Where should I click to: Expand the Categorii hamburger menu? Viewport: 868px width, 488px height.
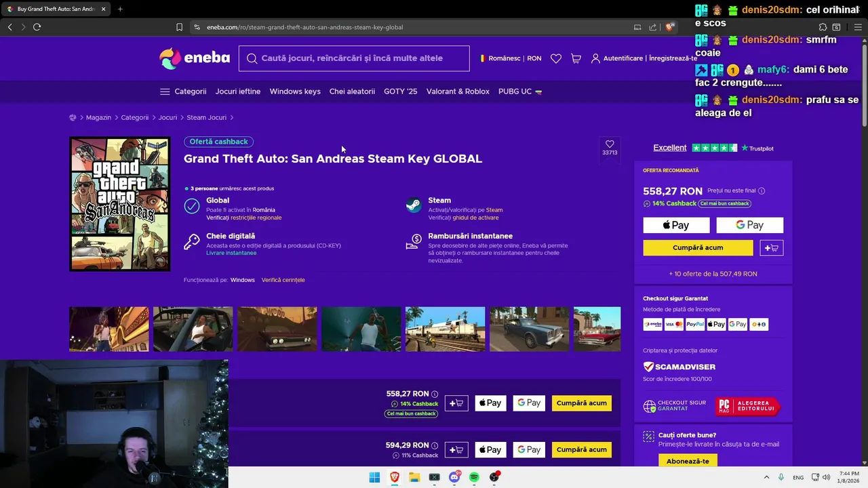pyautogui.click(x=183, y=91)
